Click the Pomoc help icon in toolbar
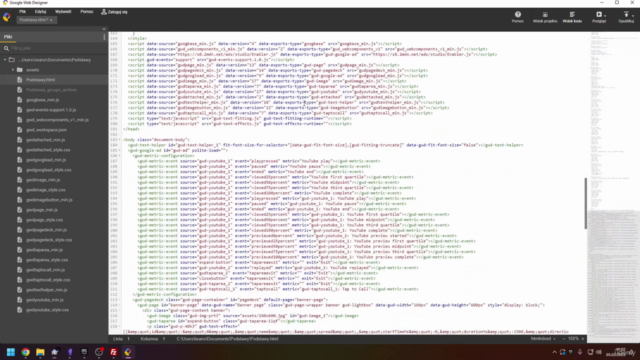The width and height of the screenshot is (640, 360). 518,17
